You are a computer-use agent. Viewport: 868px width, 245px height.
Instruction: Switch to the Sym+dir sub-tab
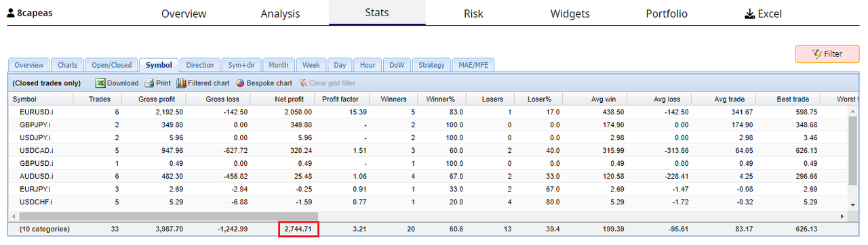[241, 65]
